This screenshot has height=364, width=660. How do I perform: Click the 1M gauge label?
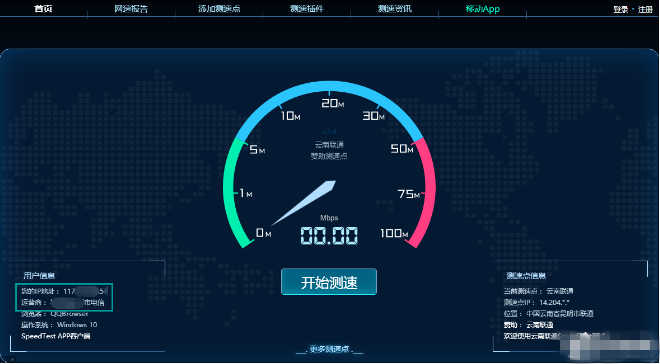coord(245,193)
